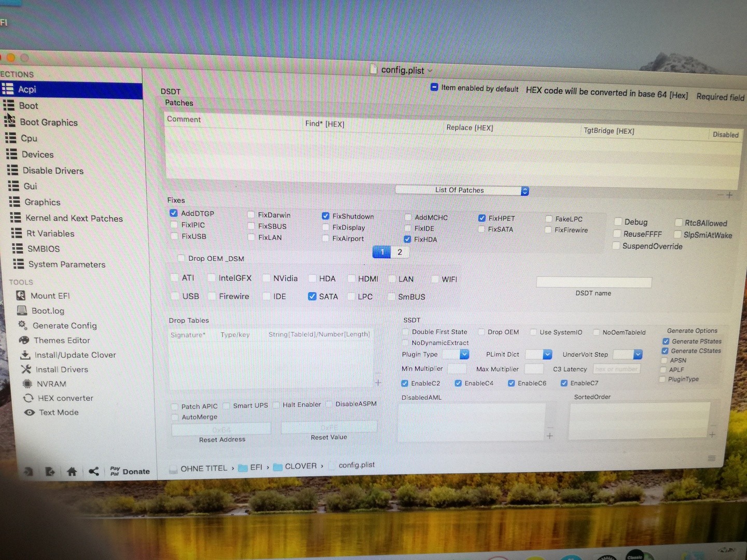
Task: Toggle the FixHDA checkbox
Action: coord(407,239)
